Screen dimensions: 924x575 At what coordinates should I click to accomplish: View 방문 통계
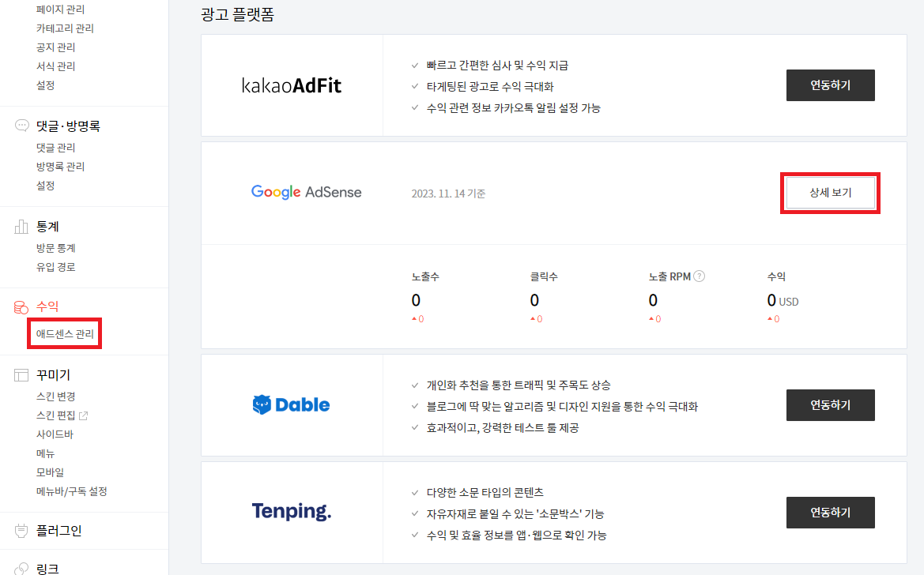coord(56,248)
